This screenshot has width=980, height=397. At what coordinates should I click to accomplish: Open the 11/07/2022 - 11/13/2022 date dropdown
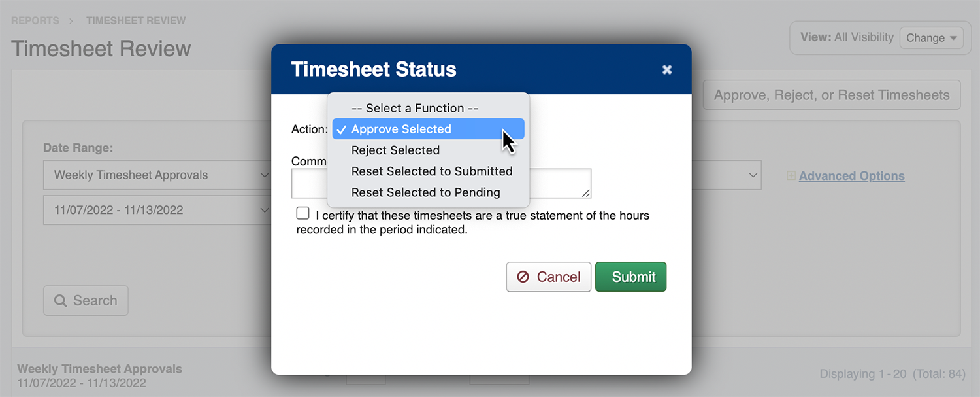click(x=157, y=210)
